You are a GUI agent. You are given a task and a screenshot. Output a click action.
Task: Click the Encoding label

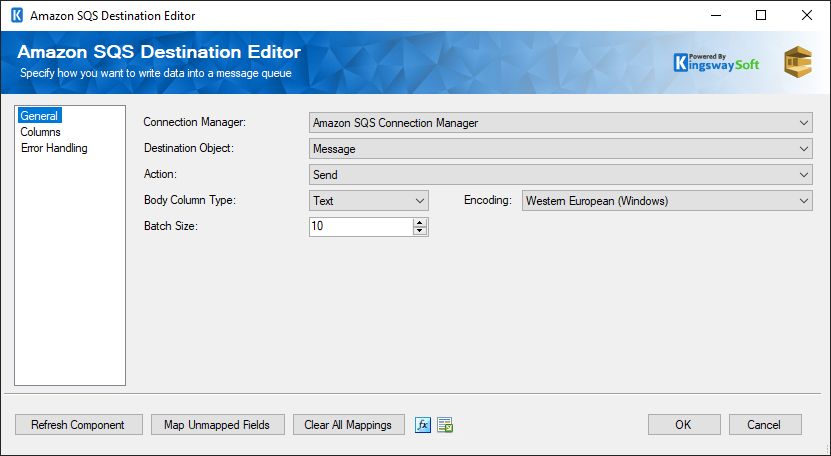pos(488,200)
